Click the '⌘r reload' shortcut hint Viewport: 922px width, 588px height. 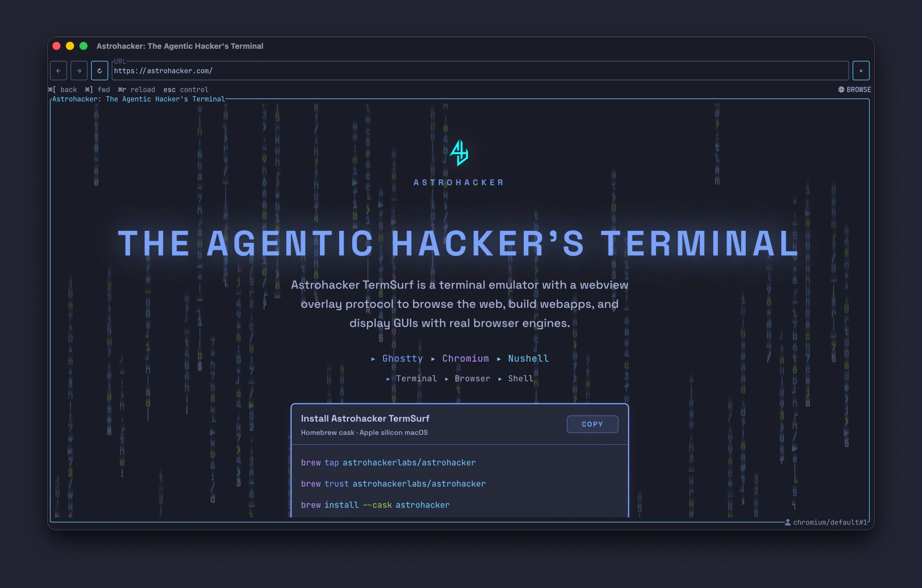point(136,90)
